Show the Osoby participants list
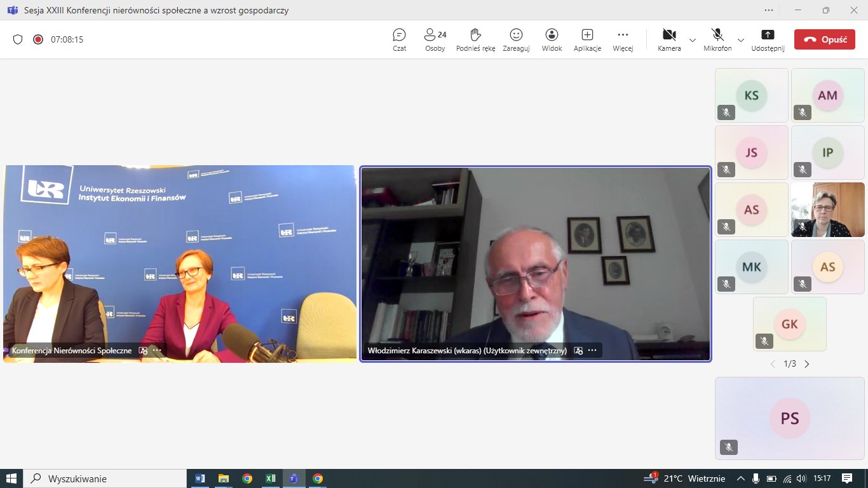Image resolution: width=868 pixels, height=488 pixels. tap(435, 39)
